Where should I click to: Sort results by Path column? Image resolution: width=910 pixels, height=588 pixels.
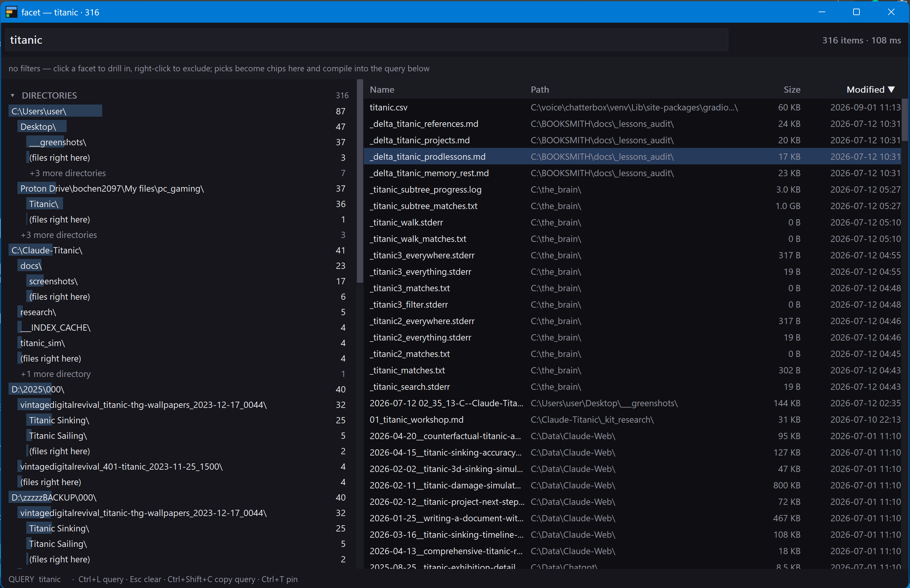[540, 89]
